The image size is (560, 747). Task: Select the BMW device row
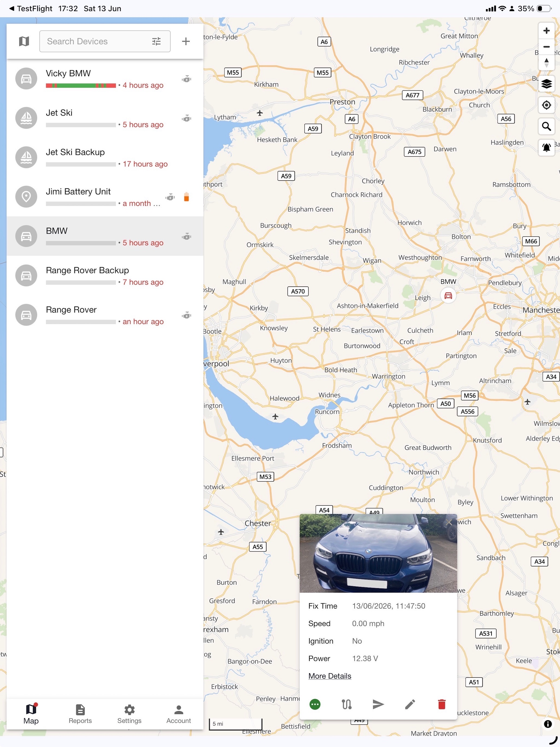[x=105, y=236]
